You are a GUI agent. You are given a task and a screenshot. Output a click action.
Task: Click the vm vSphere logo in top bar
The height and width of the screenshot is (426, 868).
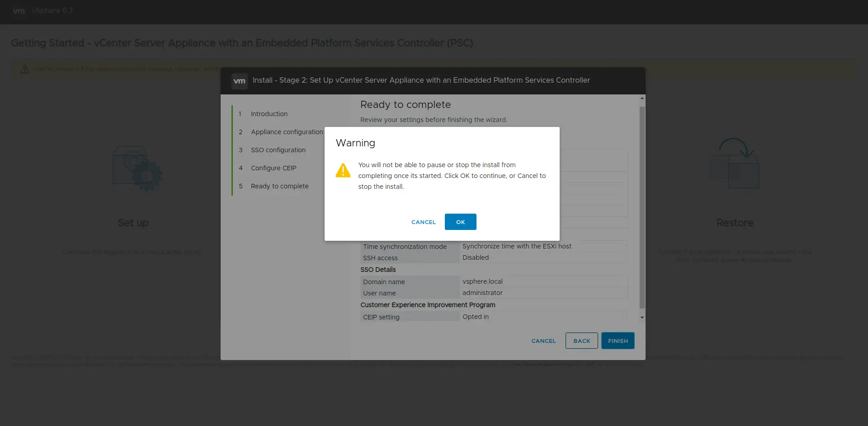tap(19, 11)
